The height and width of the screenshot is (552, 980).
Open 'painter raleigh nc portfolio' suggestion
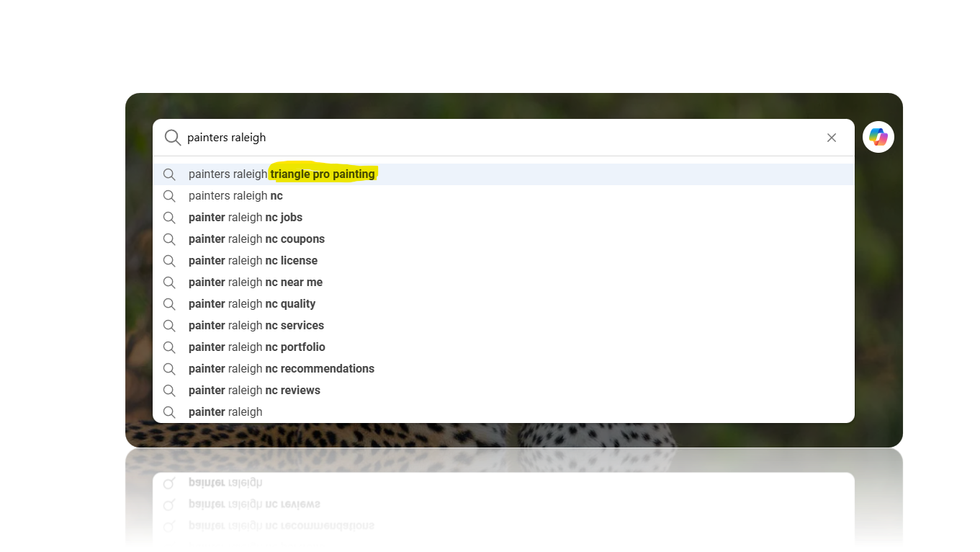click(256, 347)
